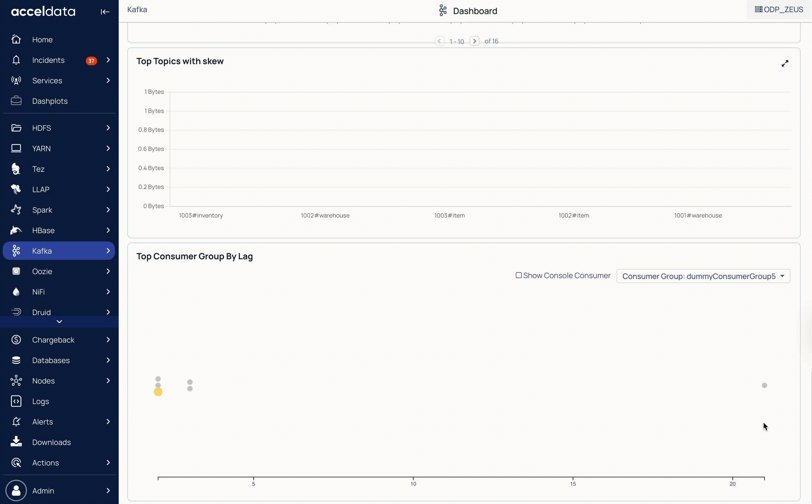
Task: Click the Home house icon
Action: coord(16,39)
